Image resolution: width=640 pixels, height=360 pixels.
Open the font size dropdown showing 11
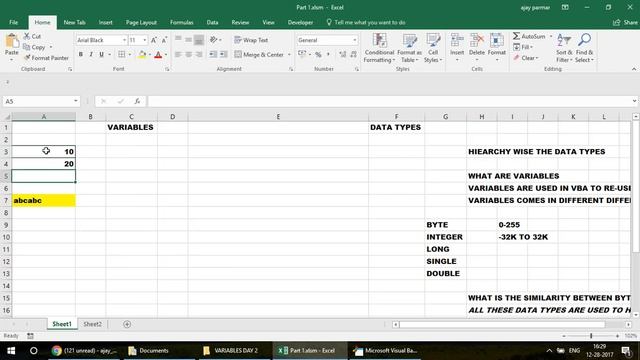click(x=144, y=40)
